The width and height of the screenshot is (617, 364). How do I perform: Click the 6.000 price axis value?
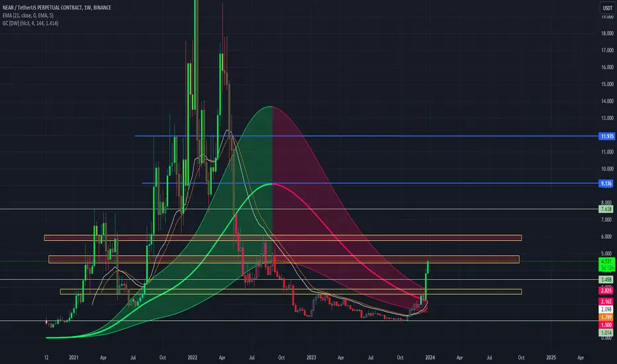pos(607,236)
